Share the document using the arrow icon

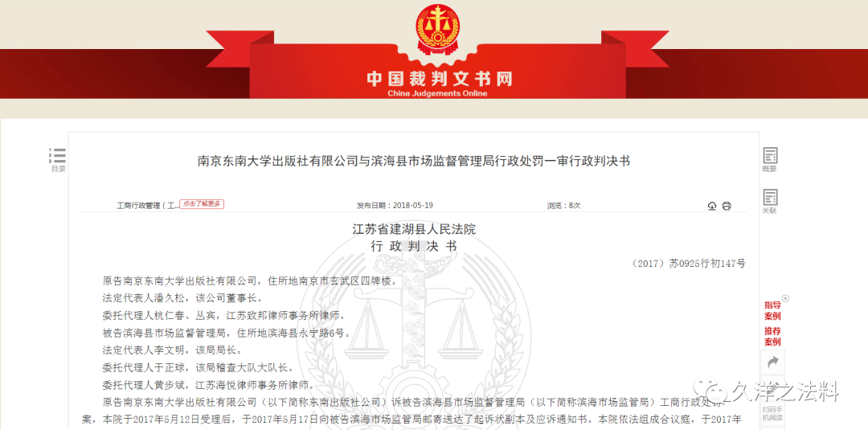[773, 362]
